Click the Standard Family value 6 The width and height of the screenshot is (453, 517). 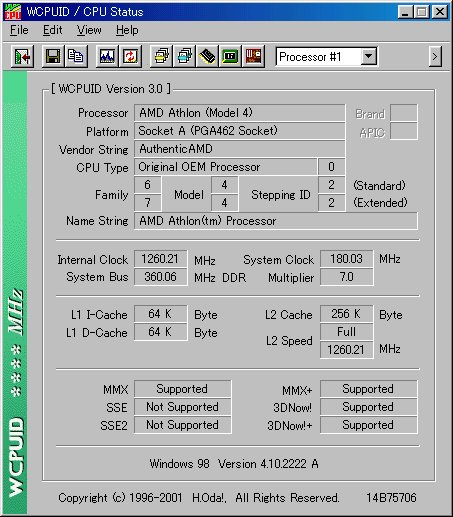coord(148,185)
